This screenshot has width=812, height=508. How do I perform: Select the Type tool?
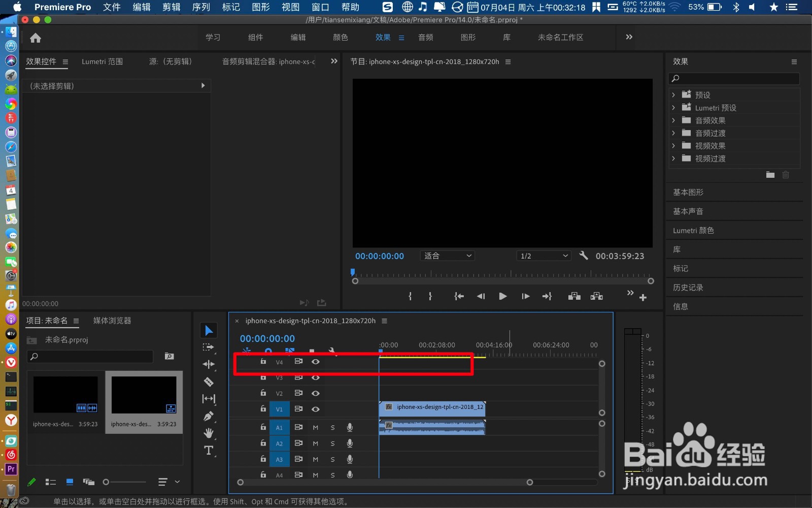pyautogui.click(x=209, y=450)
